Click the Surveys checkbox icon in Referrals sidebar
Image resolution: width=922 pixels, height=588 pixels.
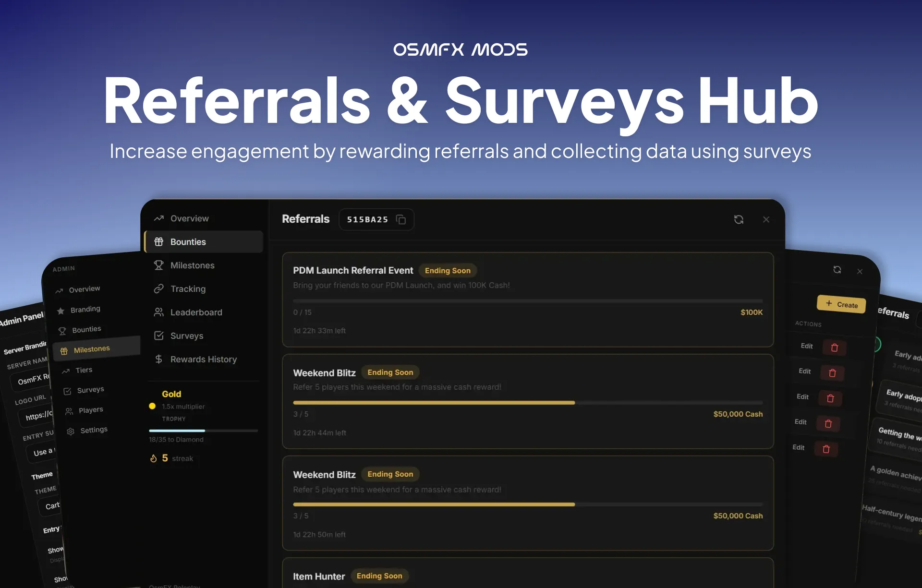(159, 336)
